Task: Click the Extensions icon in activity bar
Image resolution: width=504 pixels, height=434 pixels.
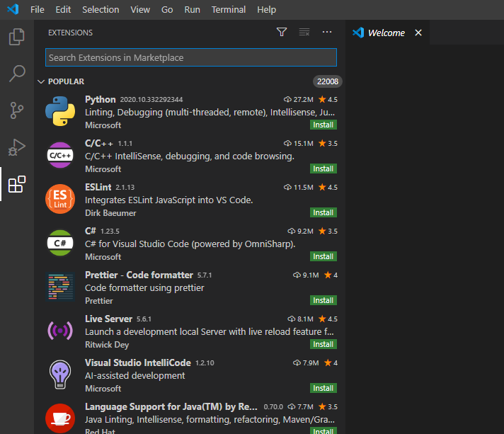Action: click(x=17, y=185)
